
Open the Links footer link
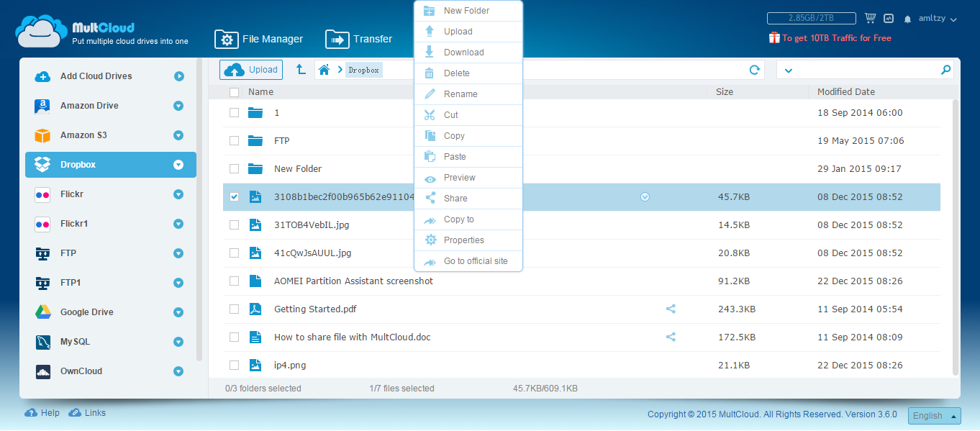click(x=87, y=413)
